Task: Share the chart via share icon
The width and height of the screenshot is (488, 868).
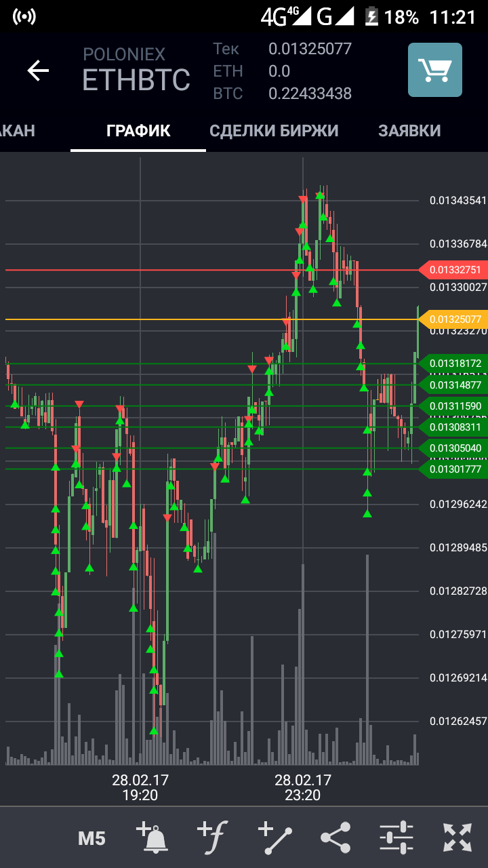Action: pyautogui.click(x=335, y=837)
